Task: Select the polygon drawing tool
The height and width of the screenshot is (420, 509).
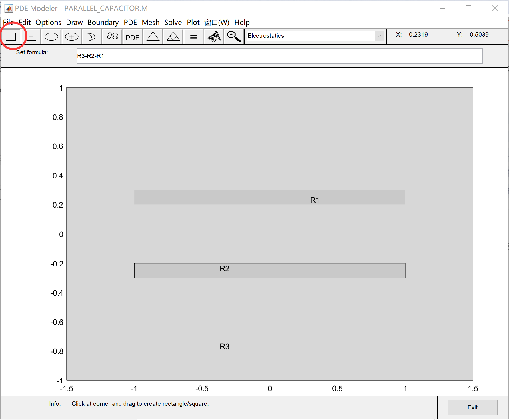Action: tap(91, 36)
